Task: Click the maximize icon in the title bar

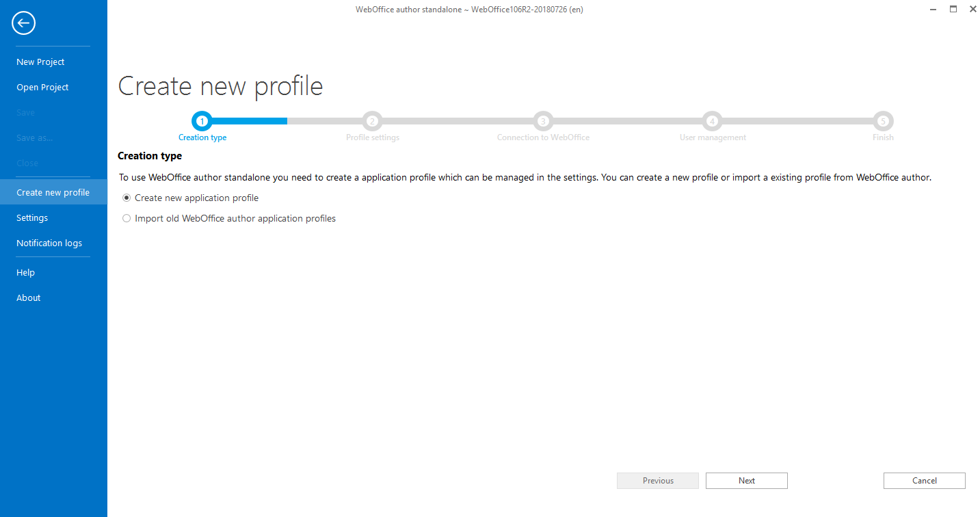Action: [953, 9]
